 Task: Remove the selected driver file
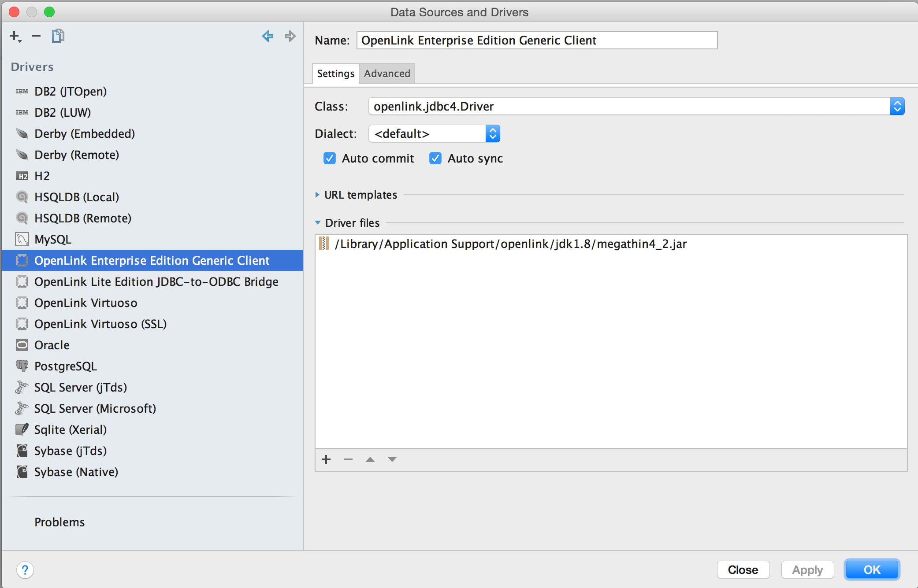coord(348,459)
